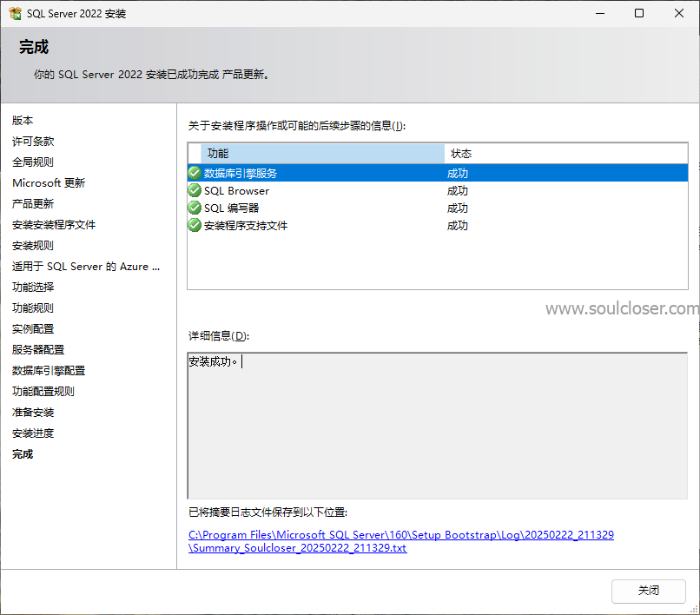Click 成功 status of SQL Browser
This screenshot has height=615, width=700.
coord(458,191)
